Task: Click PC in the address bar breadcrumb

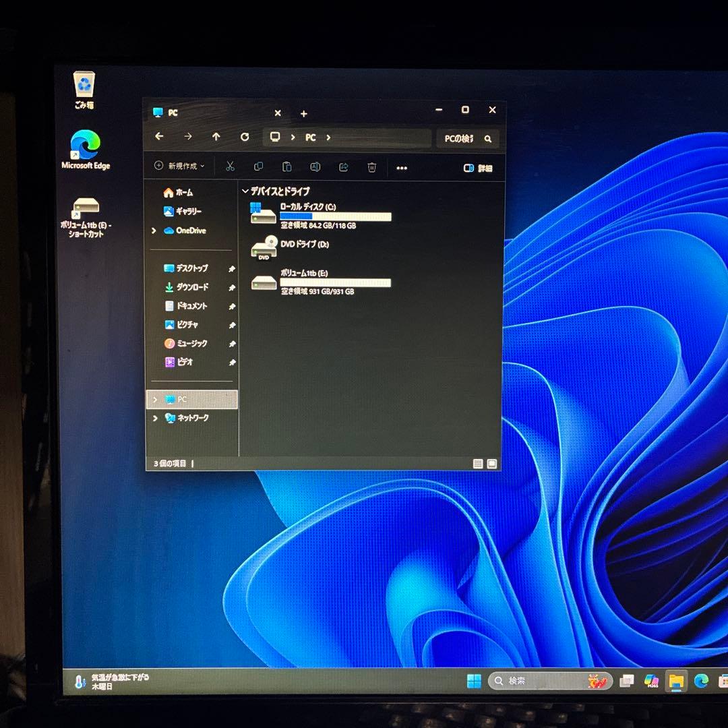Action: [x=309, y=138]
